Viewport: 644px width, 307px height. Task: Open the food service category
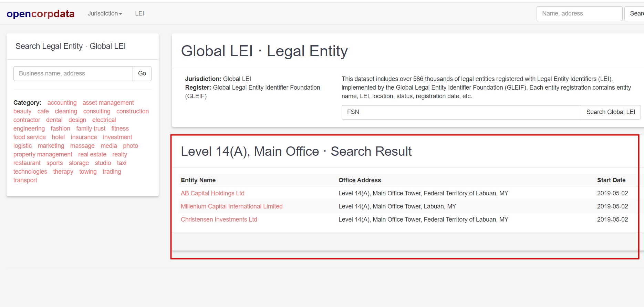point(29,137)
